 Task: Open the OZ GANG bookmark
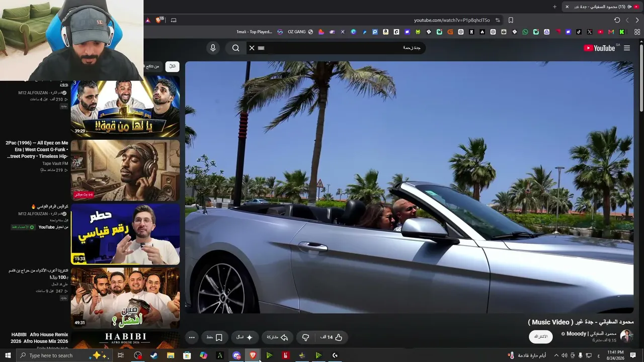(300, 32)
